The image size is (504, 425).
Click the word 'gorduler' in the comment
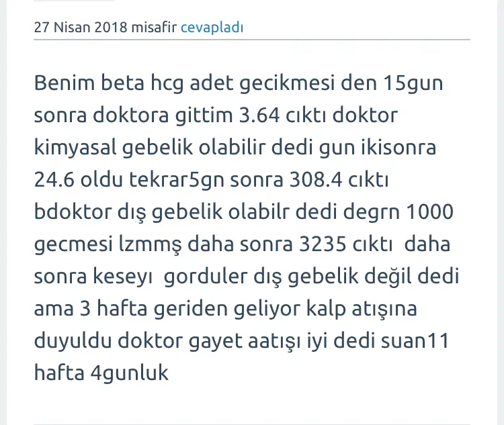coord(206,277)
